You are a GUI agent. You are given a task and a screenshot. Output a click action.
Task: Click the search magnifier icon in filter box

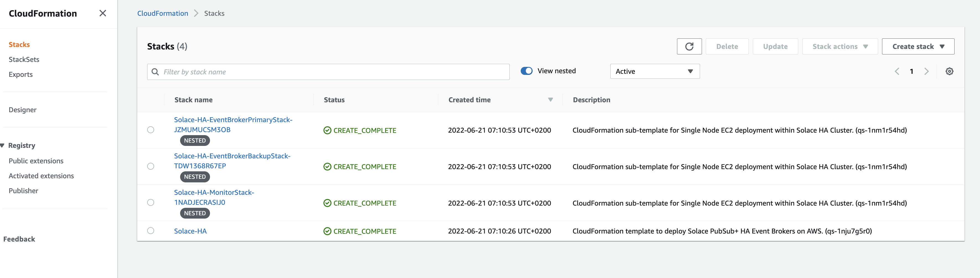point(155,72)
